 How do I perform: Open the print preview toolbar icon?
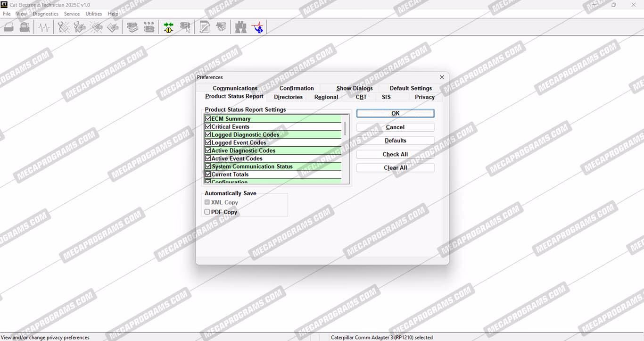[25, 27]
